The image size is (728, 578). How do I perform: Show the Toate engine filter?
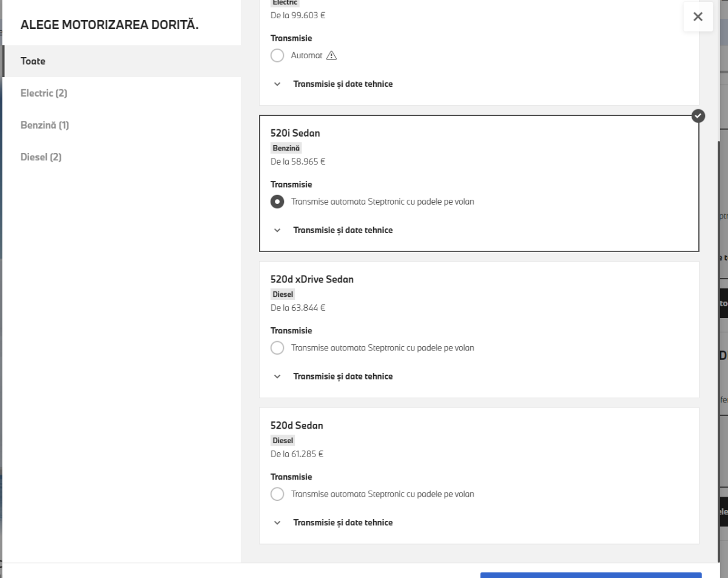pos(33,61)
